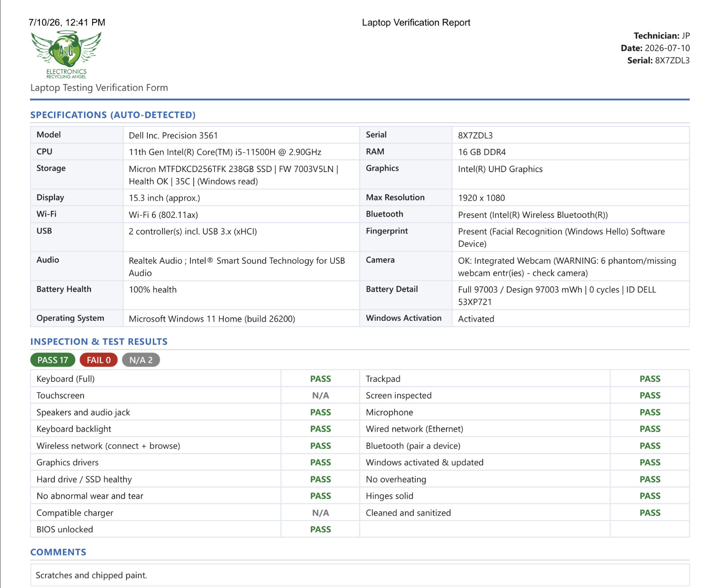Click the '16 GB DDR4' RAM value
This screenshot has height=588, width=719.
482,152
